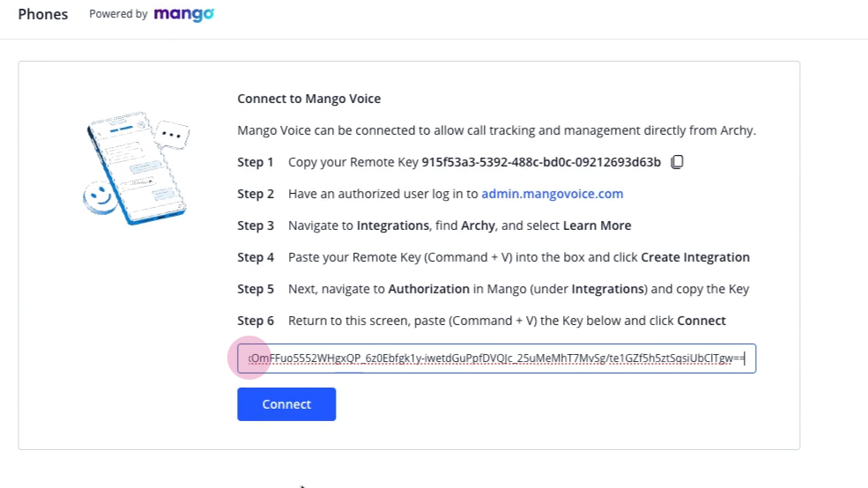Viewport: 868px width, 488px height.
Task: Click the 'Step 1' label
Action: point(256,162)
